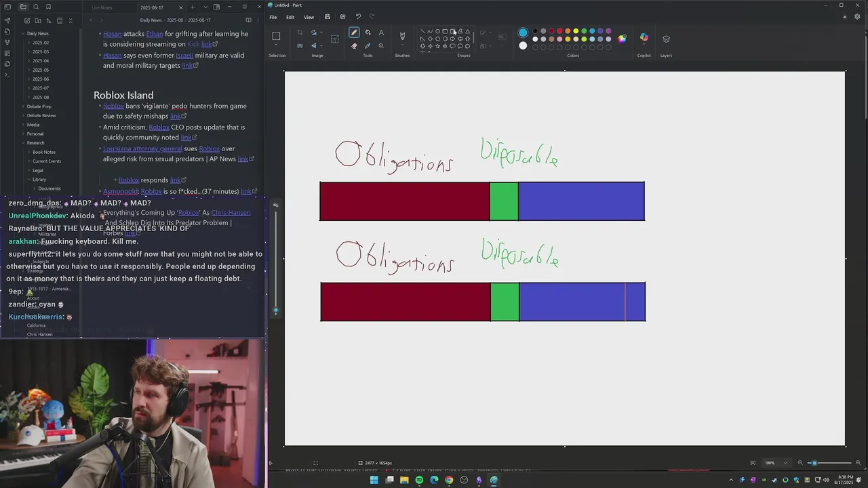Select the 2025-08-17 tab
Screen dimensions: 868x488
click(x=152, y=7)
